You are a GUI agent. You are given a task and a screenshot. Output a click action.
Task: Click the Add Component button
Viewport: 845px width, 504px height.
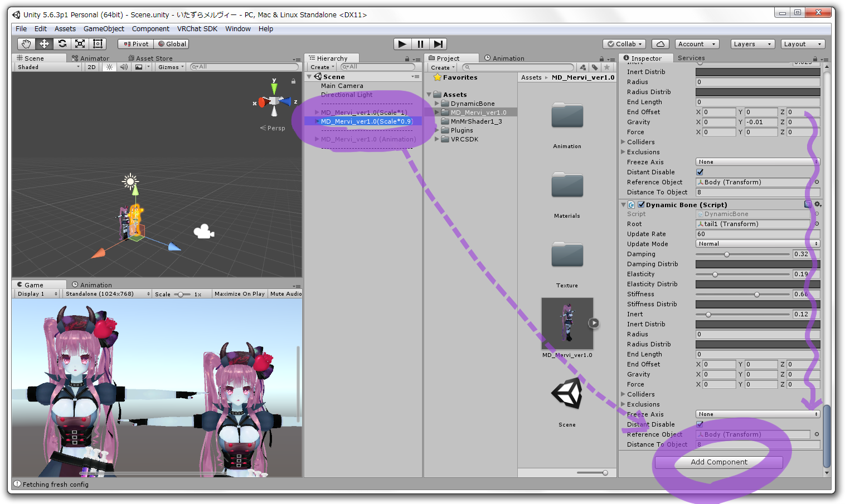pyautogui.click(x=719, y=462)
